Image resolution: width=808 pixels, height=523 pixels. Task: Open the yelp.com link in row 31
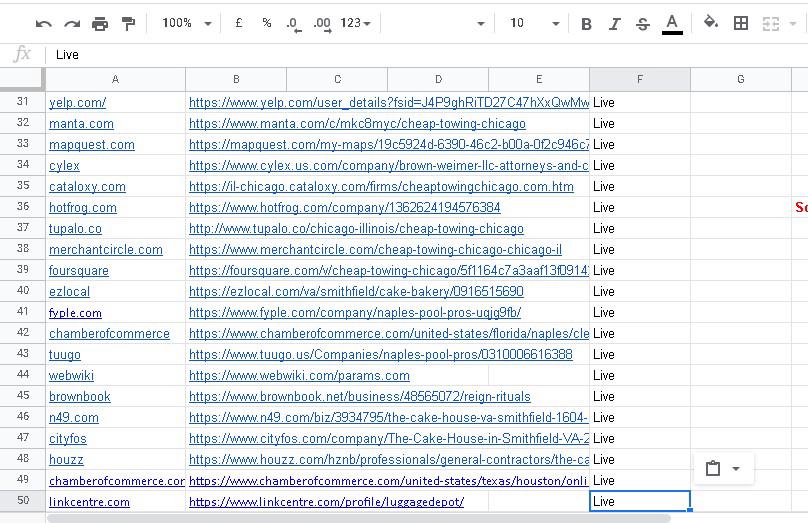[77, 102]
